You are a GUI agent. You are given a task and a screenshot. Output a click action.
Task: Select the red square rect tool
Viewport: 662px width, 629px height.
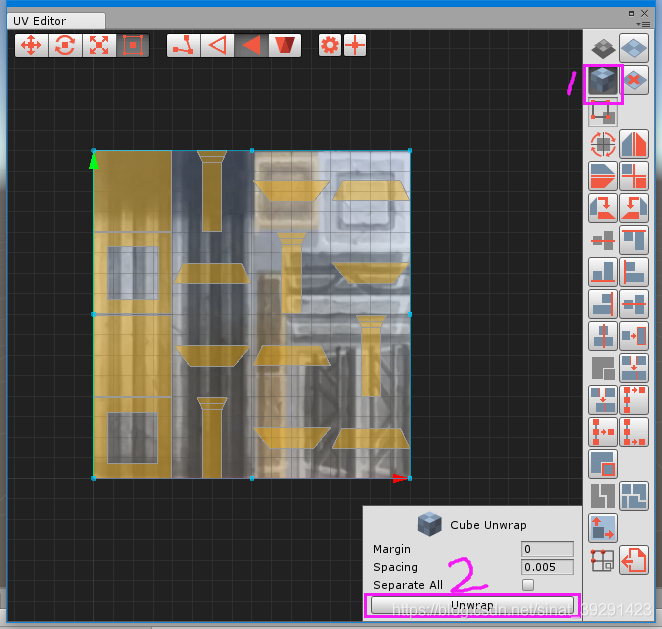(133, 45)
